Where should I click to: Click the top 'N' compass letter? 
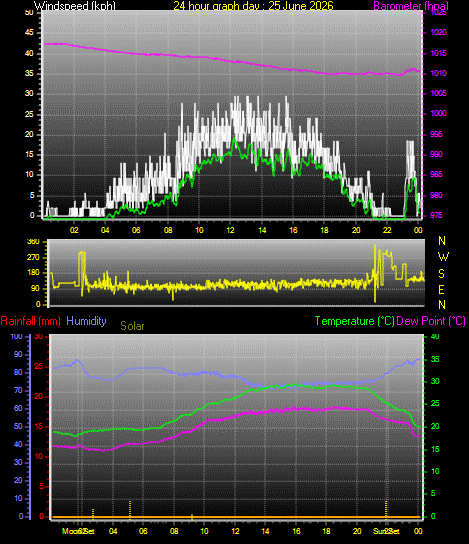tap(442, 240)
